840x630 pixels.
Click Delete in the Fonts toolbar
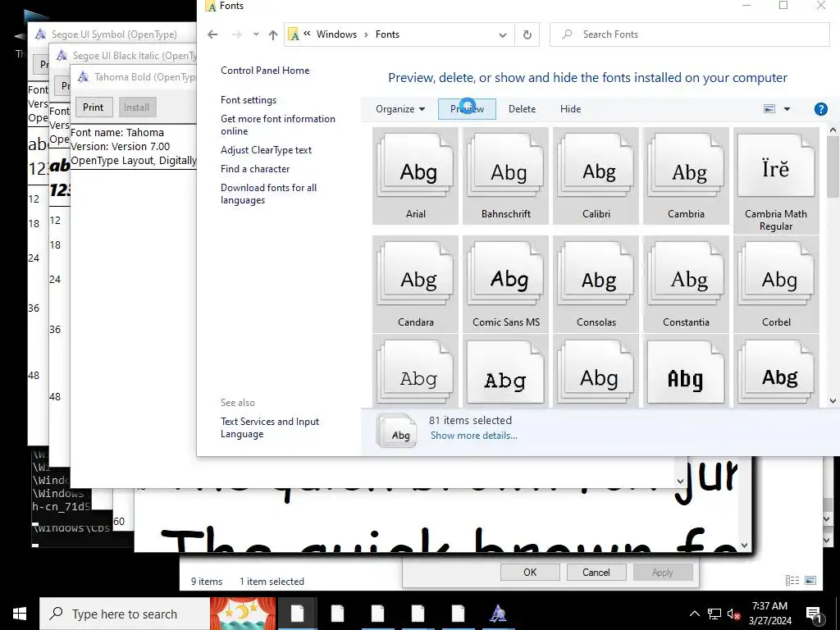(x=523, y=109)
